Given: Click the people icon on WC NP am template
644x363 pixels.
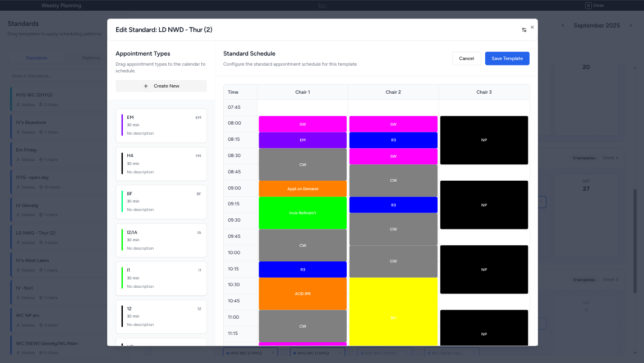Looking at the screenshot, I should tap(18, 324).
